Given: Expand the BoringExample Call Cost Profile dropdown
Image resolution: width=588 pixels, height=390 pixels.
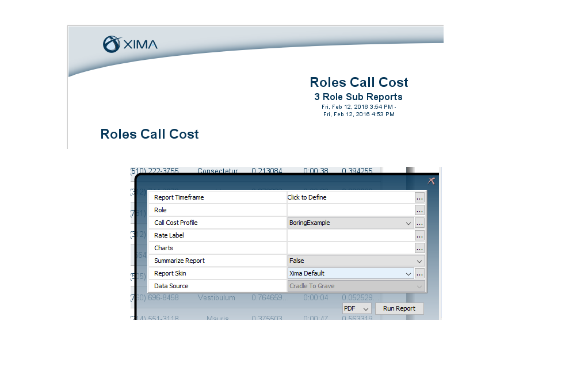Looking at the screenshot, I should tap(350, 223).
